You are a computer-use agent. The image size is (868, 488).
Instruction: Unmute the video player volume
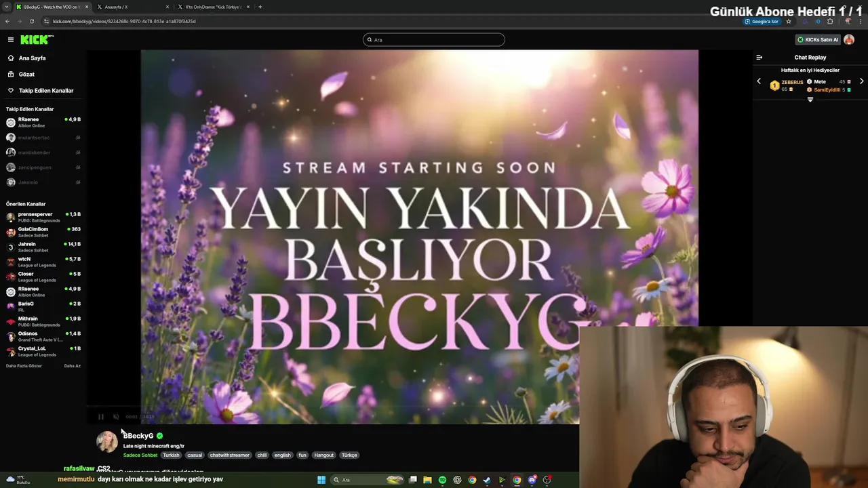pos(116,417)
